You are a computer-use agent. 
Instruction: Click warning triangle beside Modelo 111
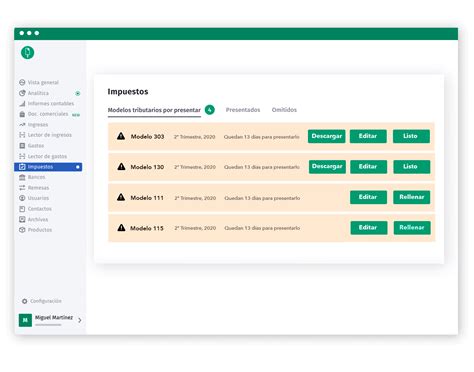121,197
